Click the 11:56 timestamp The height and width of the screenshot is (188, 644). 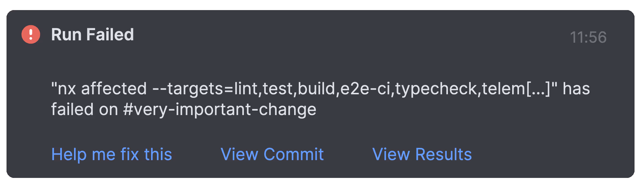coord(588,36)
